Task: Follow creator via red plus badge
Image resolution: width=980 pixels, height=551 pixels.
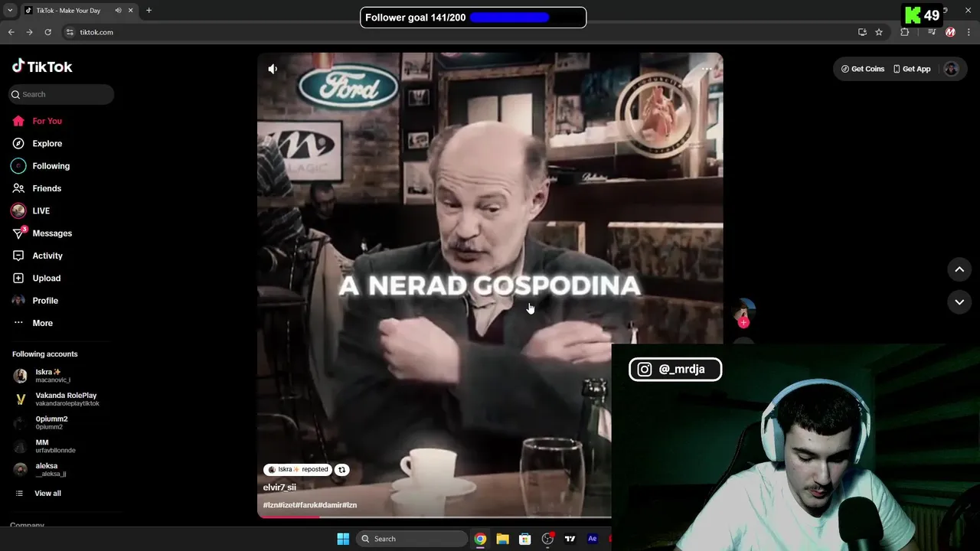Action: pos(743,323)
